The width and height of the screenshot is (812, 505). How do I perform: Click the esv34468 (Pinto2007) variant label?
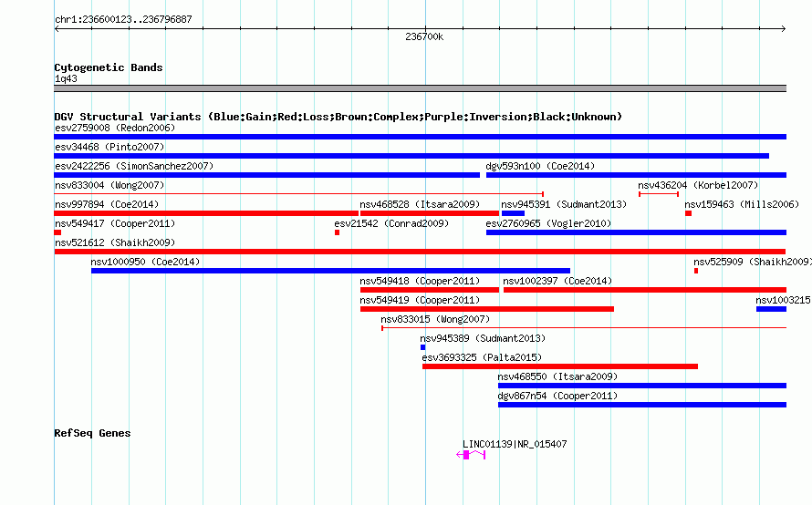click(x=109, y=147)
